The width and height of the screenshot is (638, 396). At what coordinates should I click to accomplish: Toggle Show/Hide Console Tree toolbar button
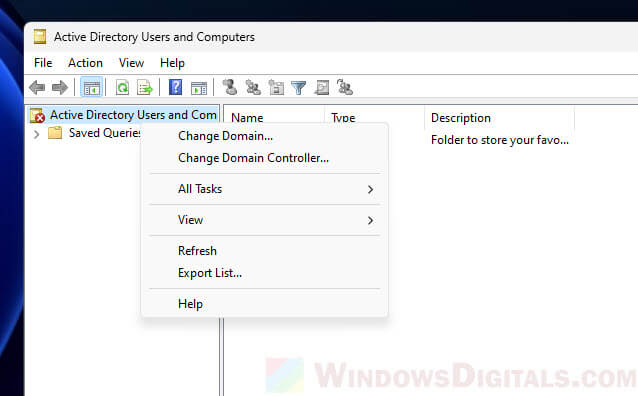(x=92, y=87)
